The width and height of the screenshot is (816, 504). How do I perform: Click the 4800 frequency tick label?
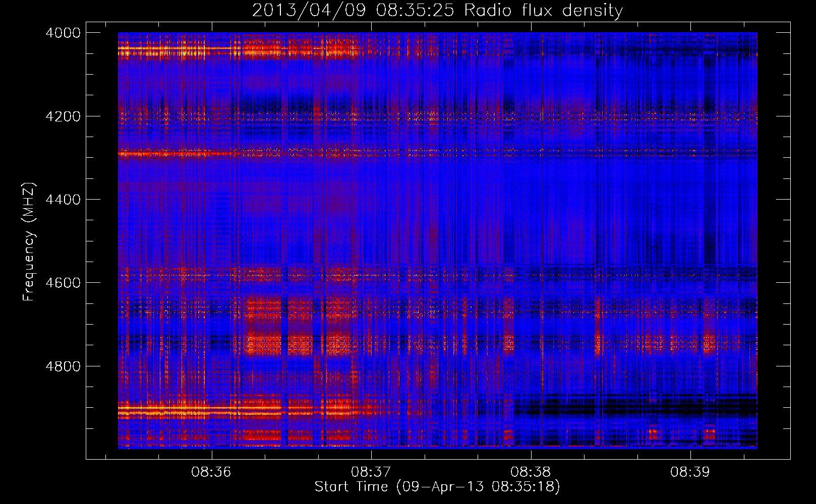pyautogui.click(x=63, y=366)
